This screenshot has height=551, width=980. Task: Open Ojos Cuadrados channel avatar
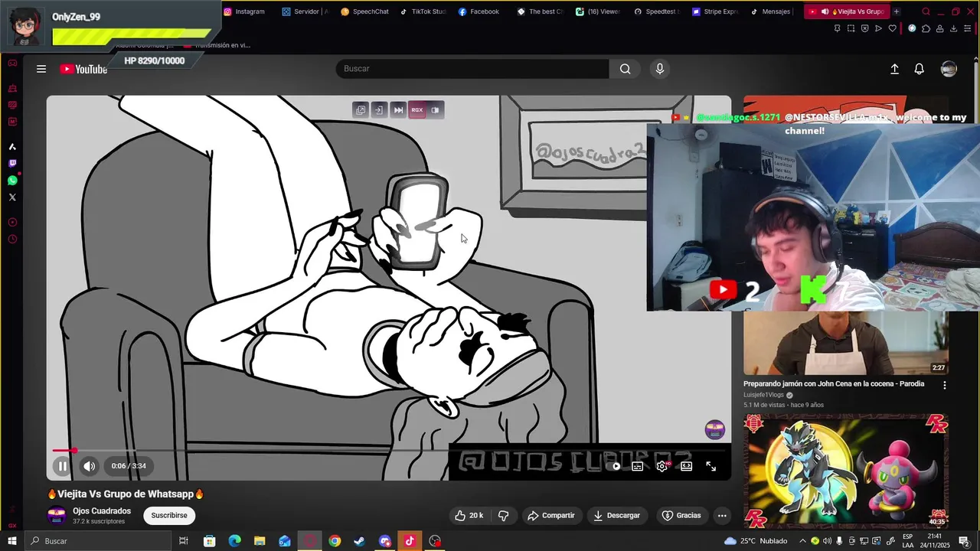[57, 516]
